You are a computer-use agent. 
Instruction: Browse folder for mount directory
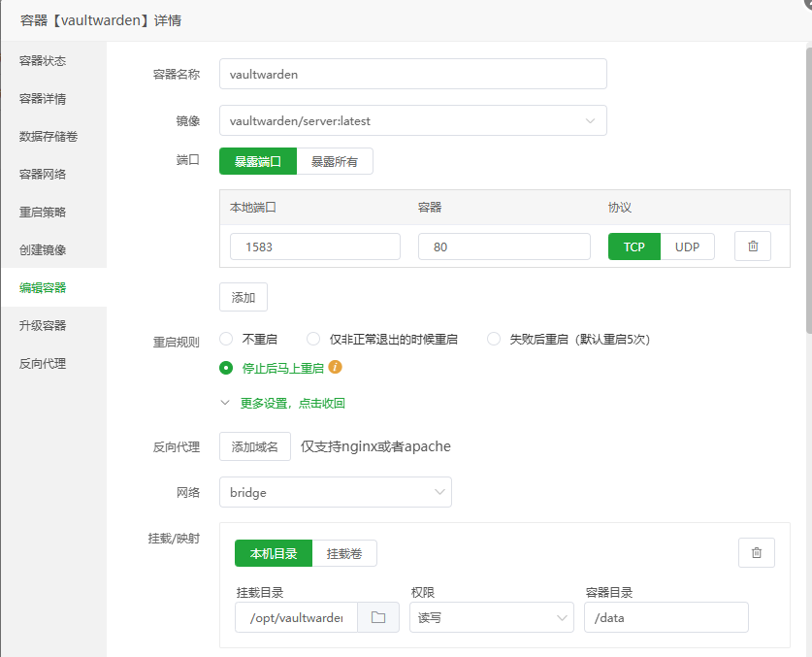(x=378, y=617)
